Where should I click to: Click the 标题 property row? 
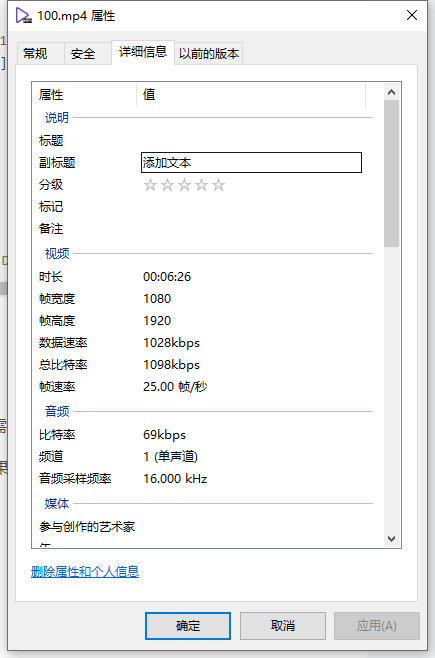tap(202, 141)
